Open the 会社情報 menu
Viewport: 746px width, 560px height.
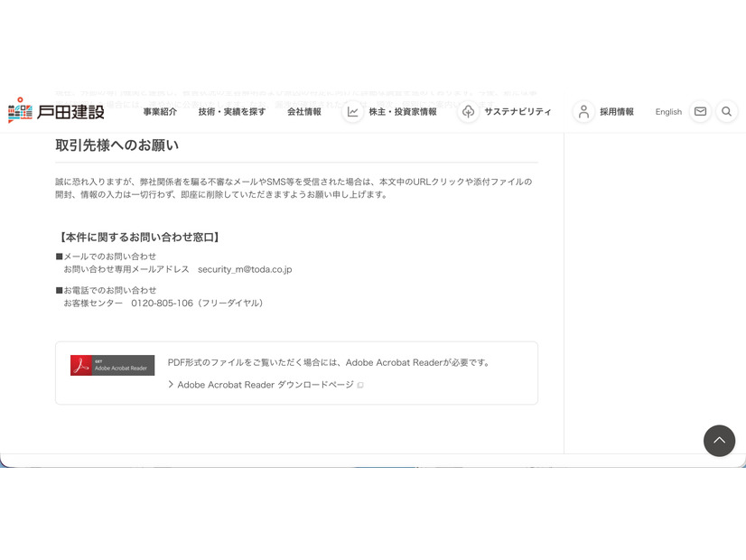[304, 112]
